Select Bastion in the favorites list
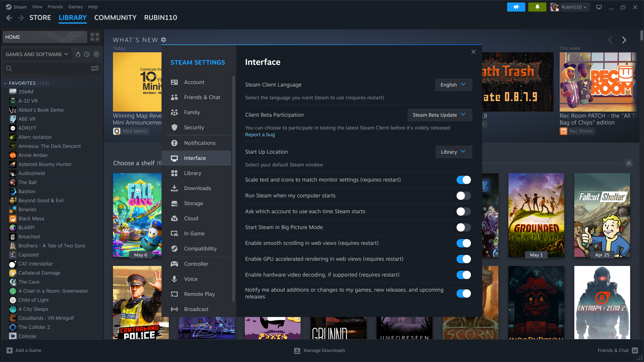 [x=27, y=191]
